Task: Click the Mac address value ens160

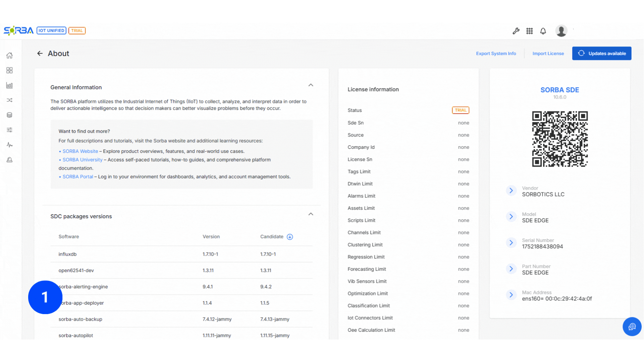Action: click(x=557, y=299)
